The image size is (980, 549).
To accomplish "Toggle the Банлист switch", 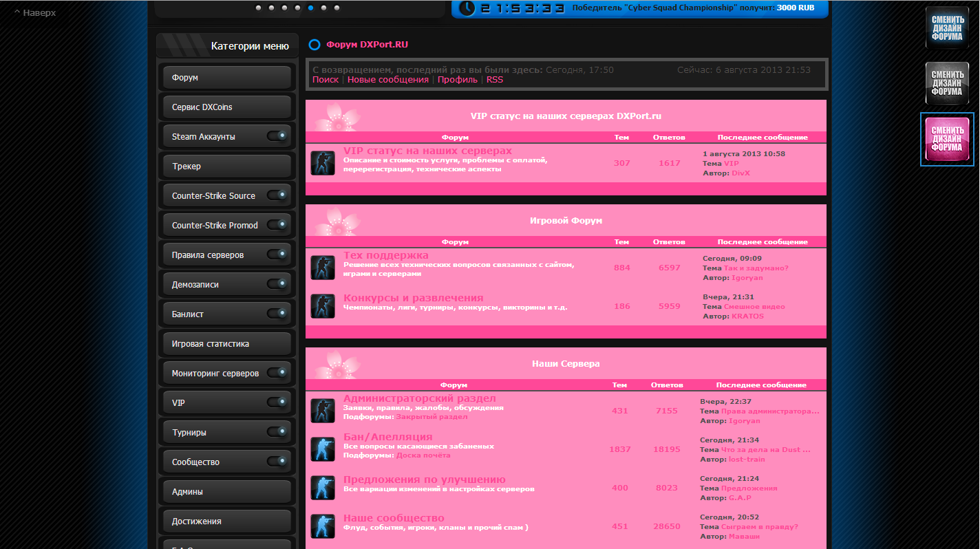I will click(x=277, y=314).
